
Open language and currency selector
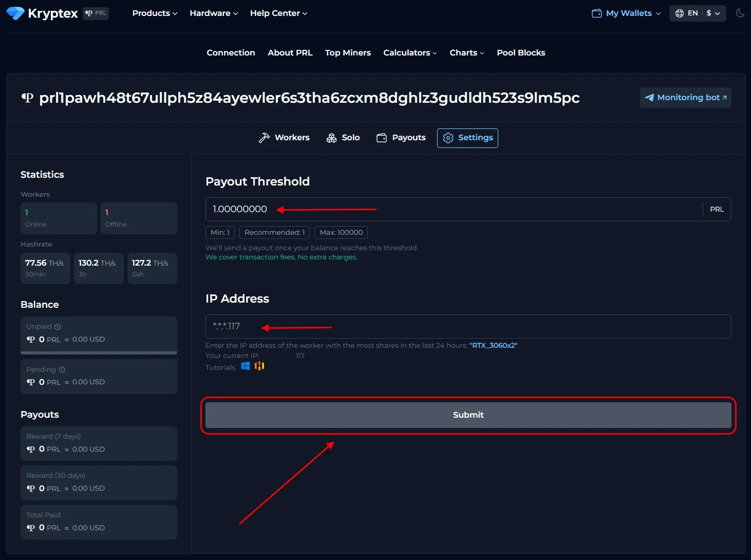(x=698, y=13)
